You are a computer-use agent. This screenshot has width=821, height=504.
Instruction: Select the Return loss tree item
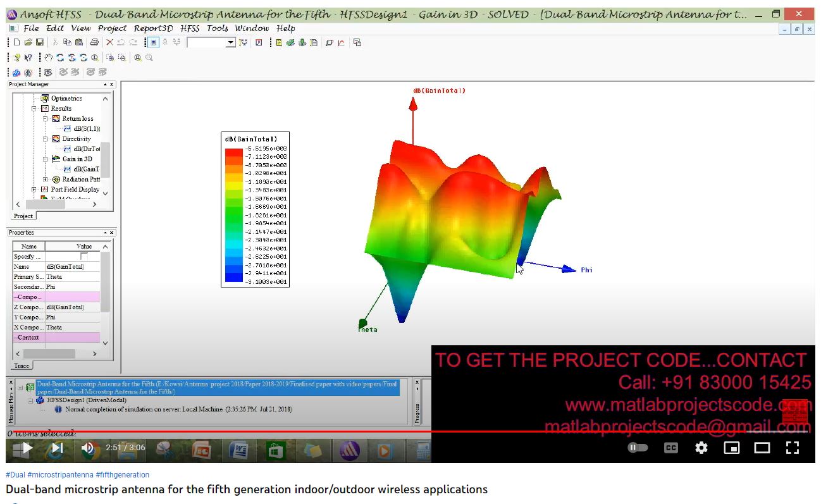tap(77, 119)
